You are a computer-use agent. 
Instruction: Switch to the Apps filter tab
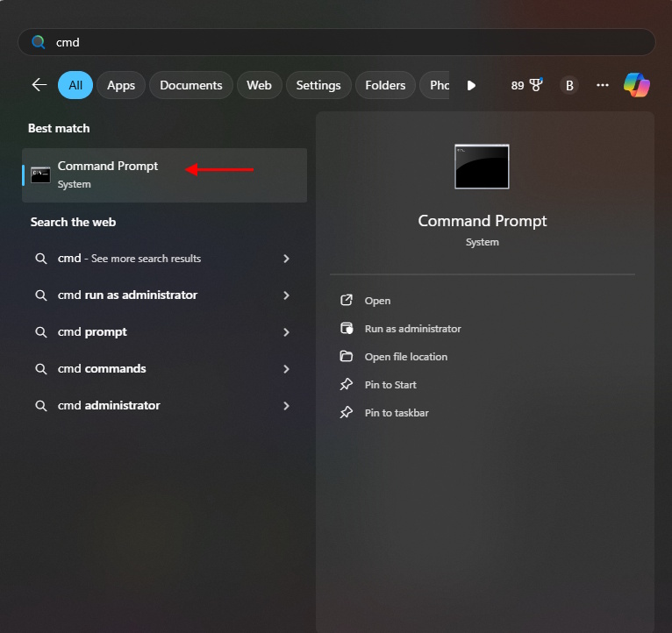121,85
